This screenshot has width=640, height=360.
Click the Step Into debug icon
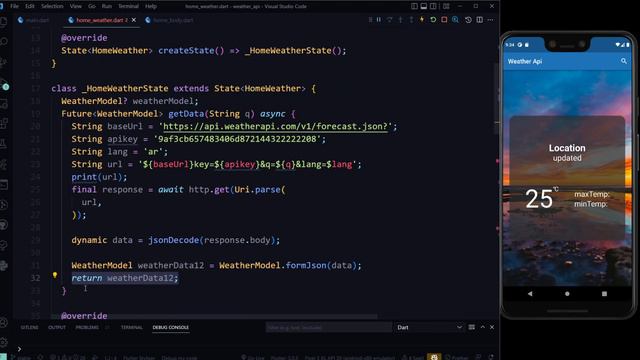400,20
